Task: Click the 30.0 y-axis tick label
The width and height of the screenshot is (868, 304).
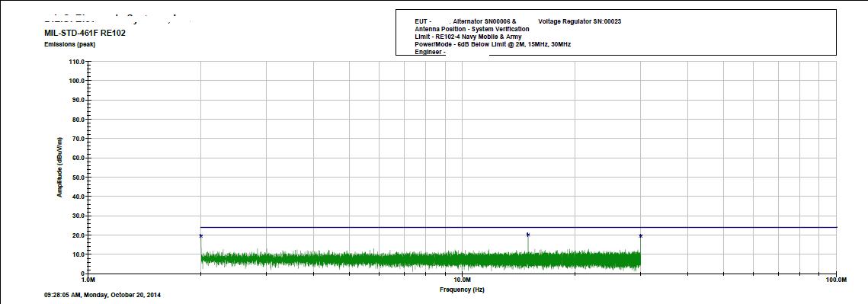Action: point(78,216)
